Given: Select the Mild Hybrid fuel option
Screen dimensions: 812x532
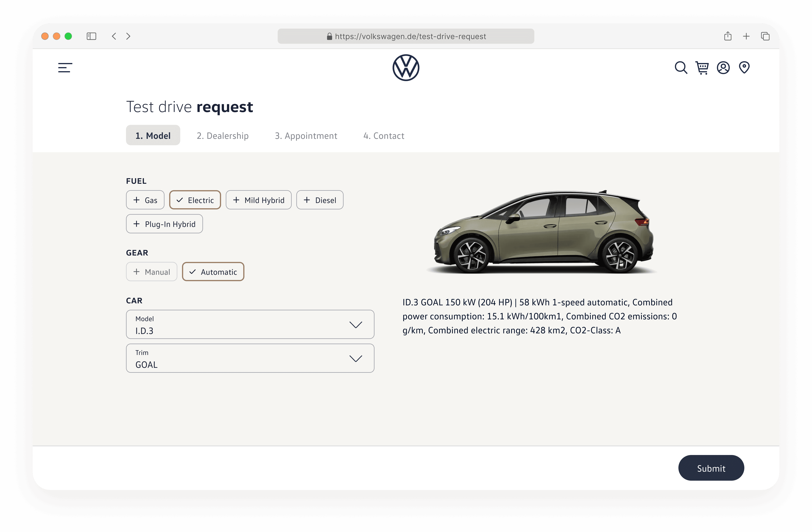Looking at the screenshot, I should [x=259, y=200].
